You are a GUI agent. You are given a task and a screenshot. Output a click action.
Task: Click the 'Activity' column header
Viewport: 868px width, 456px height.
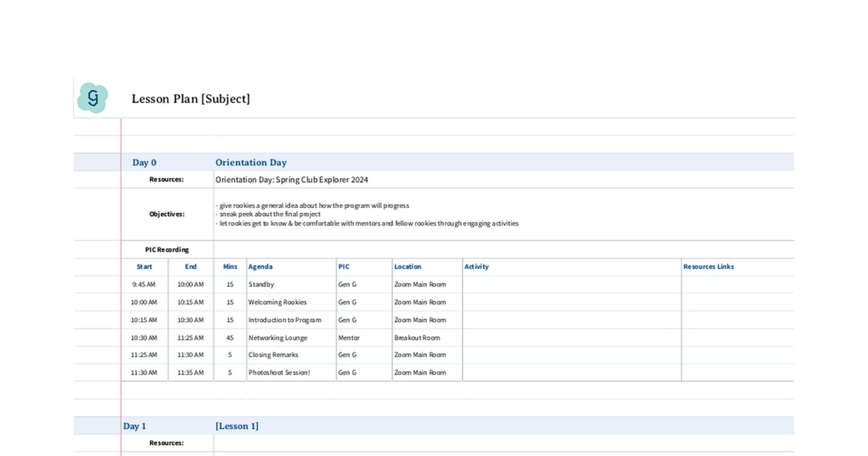click(x=477, y=266)
